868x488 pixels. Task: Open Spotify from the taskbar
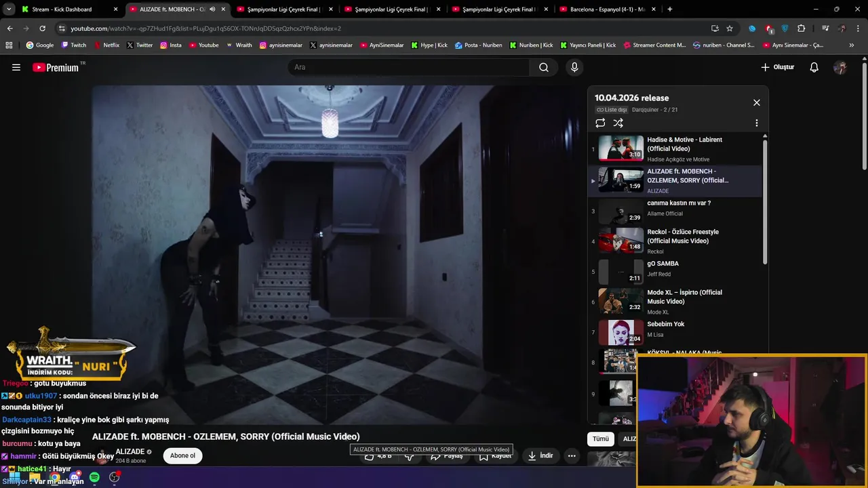click(94, 477)
